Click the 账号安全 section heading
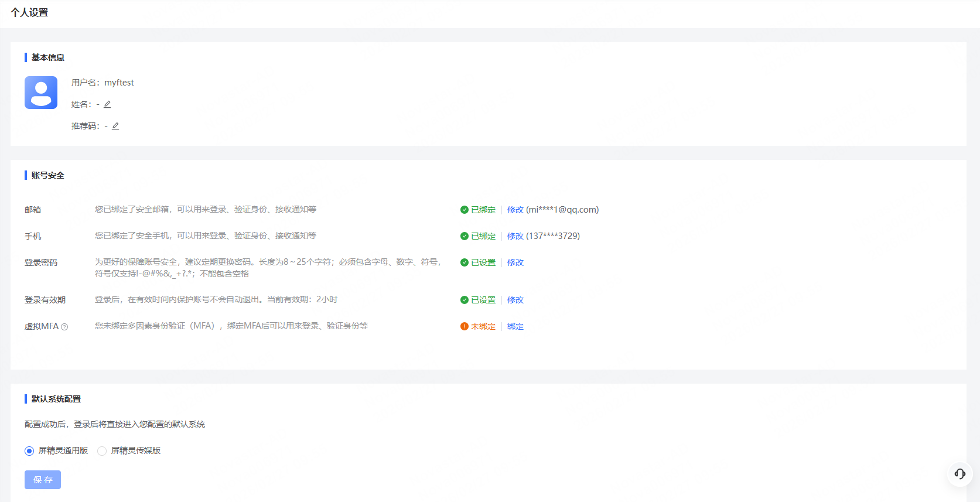The width and height of the screenshot is (980, 502). click(x=48, y=175)
